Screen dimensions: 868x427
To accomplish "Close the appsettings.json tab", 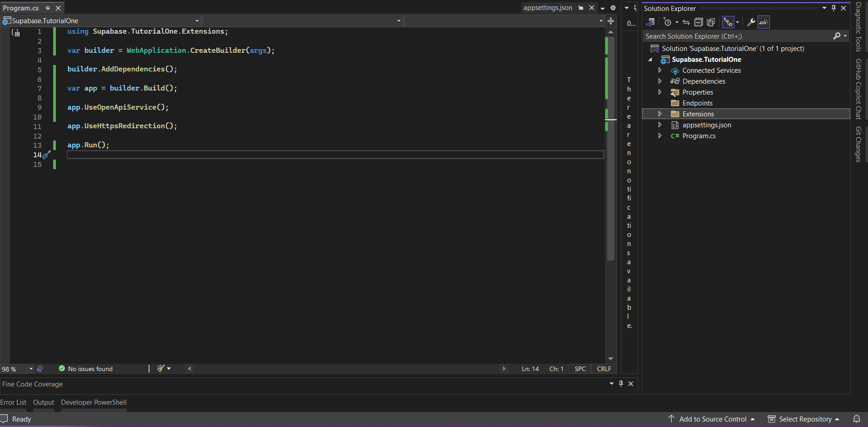I will click(x=592, y=8).
